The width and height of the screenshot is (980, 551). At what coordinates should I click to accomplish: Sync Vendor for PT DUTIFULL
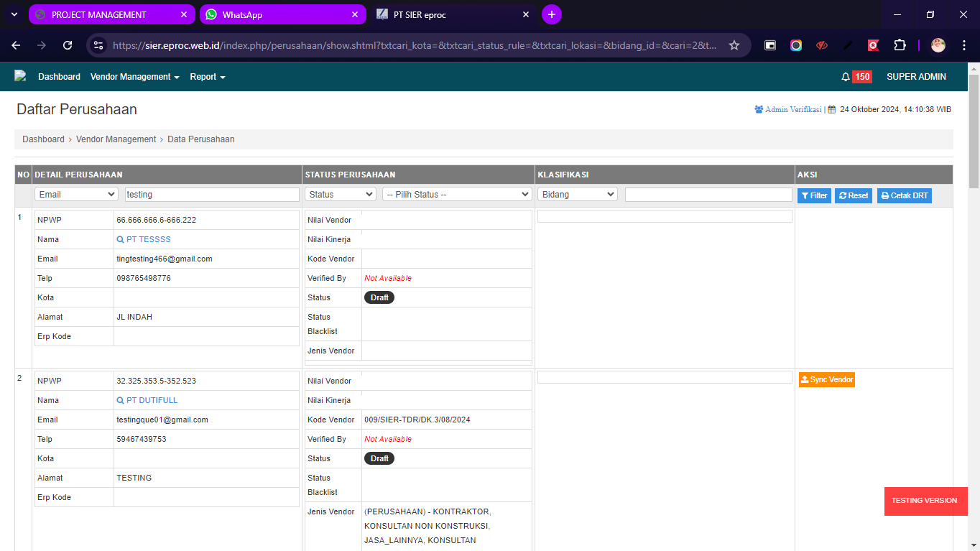pos(826,380)
